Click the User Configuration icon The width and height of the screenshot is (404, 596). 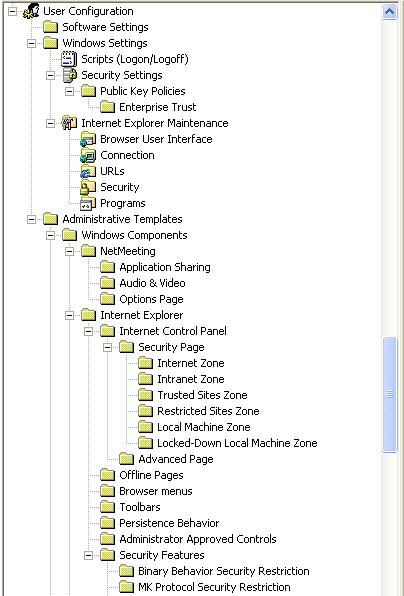click(31, 11)
